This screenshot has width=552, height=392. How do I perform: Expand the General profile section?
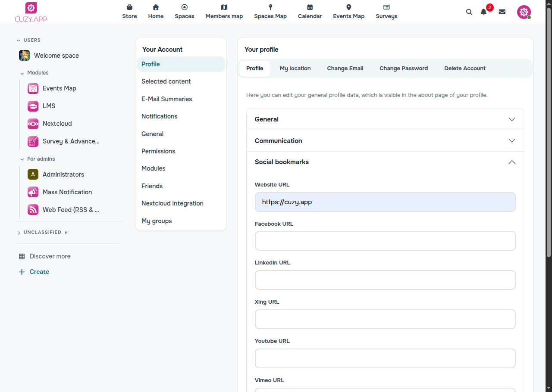pyautogui.click(x=385, y=119)
